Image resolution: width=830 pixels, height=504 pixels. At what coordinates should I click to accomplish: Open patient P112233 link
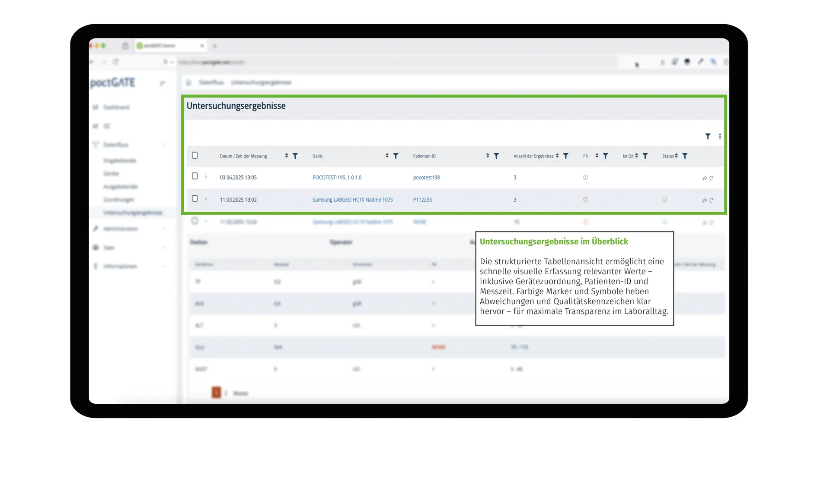(422, 200)
